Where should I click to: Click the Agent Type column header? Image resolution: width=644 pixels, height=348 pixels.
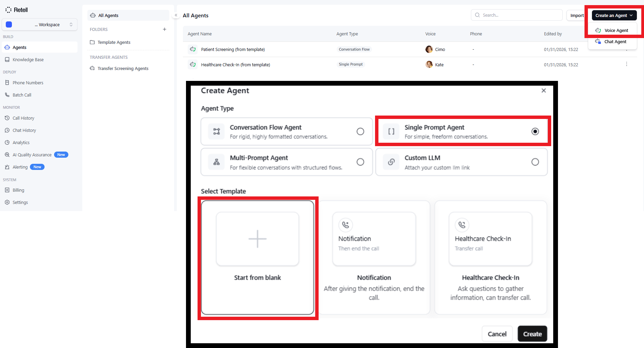coord(347,34)
